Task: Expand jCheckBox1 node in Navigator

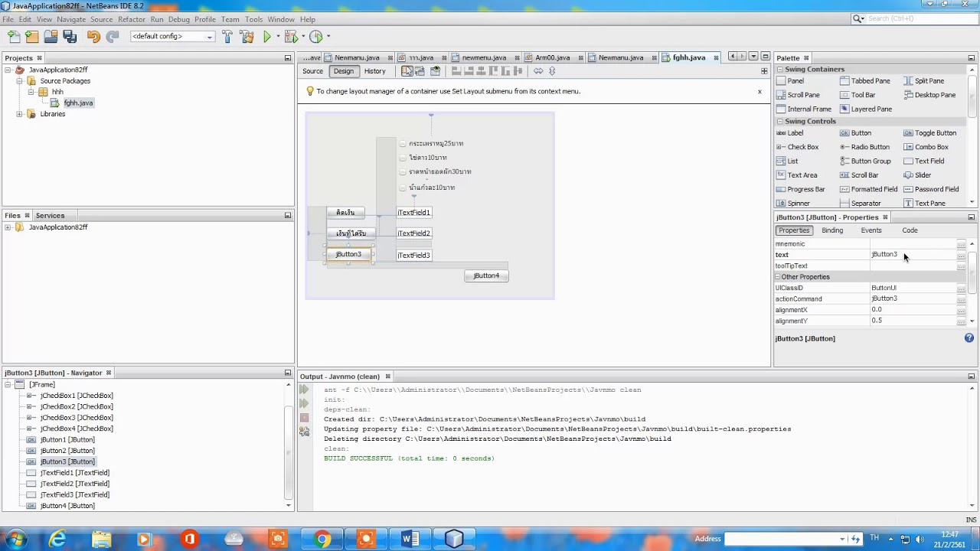Action: point(30,396)
